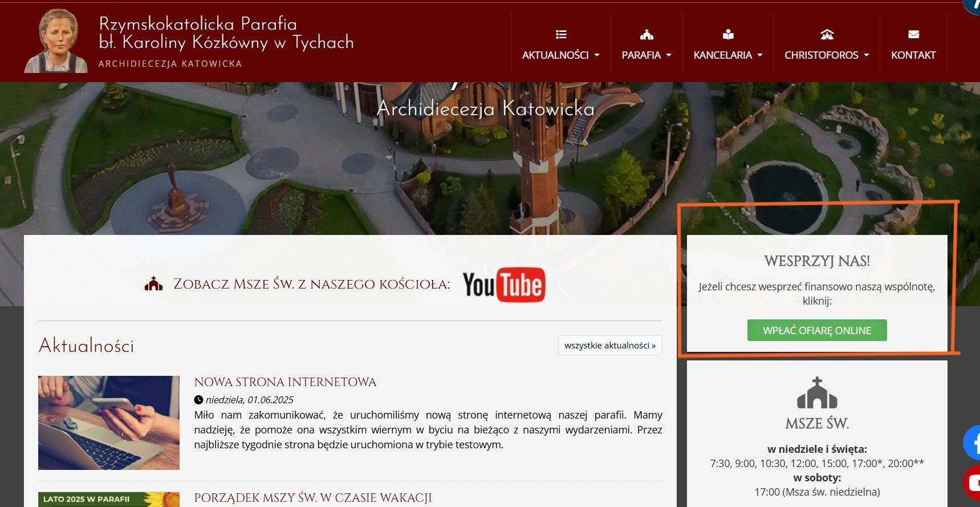Open Porządek Mszy Św. w czasie wakacji
980x507 pixels.
click(312, 498)
